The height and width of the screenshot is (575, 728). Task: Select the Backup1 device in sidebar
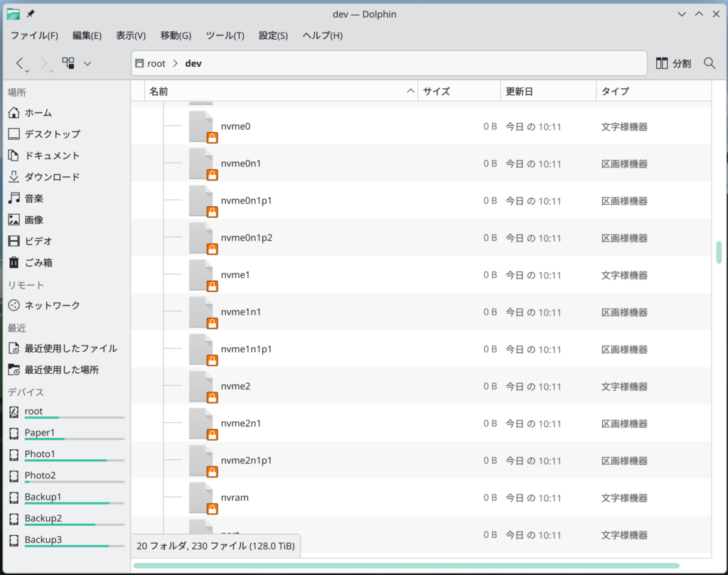43,497
